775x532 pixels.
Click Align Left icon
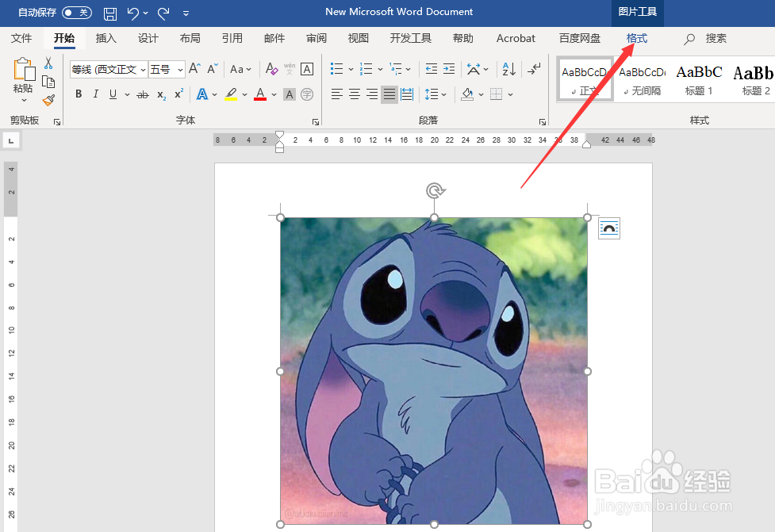336,94
